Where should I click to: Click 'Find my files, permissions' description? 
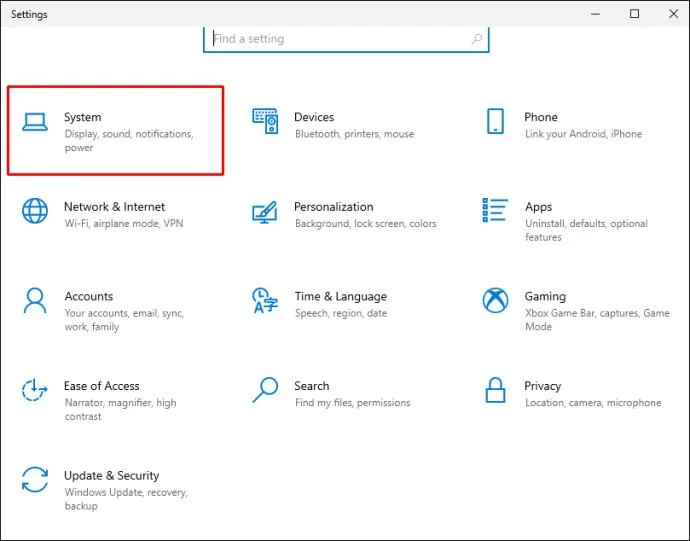click(352, 403)
